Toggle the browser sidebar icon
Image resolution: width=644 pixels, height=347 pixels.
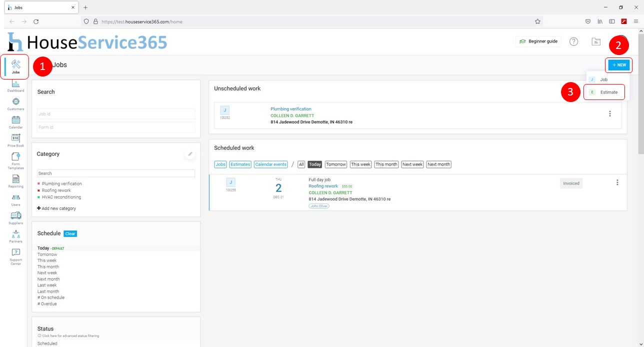click(611, 21)
